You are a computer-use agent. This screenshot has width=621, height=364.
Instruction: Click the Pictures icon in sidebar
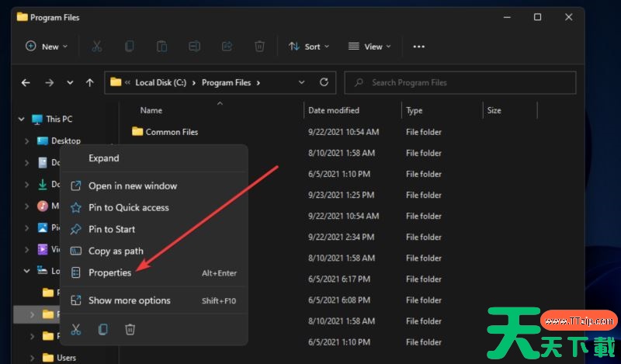pos(43,227)
